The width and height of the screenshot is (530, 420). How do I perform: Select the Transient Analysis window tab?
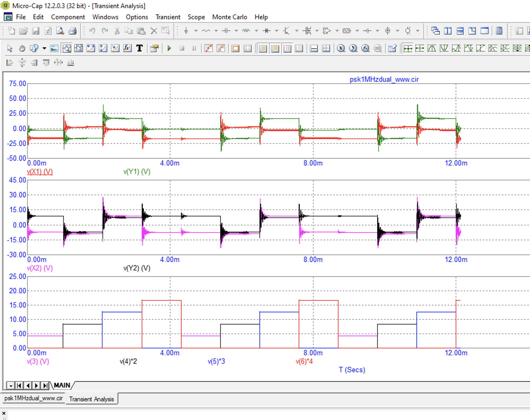[x=92, y=399]
